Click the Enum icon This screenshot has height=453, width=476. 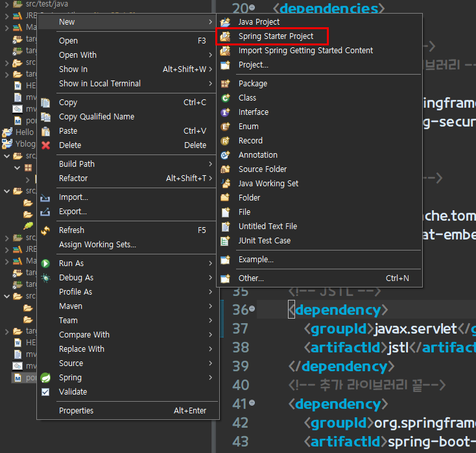coord(225,127)
